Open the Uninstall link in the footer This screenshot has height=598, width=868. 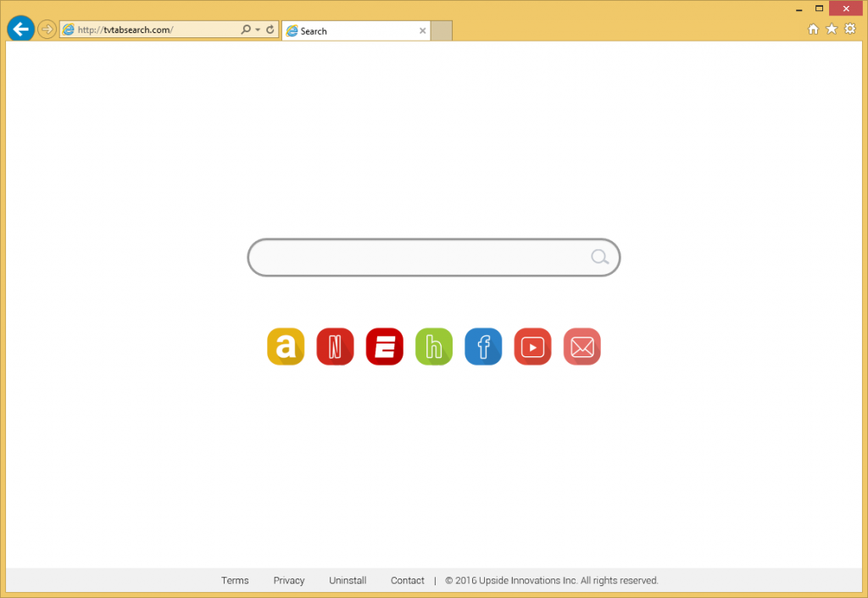348,580
